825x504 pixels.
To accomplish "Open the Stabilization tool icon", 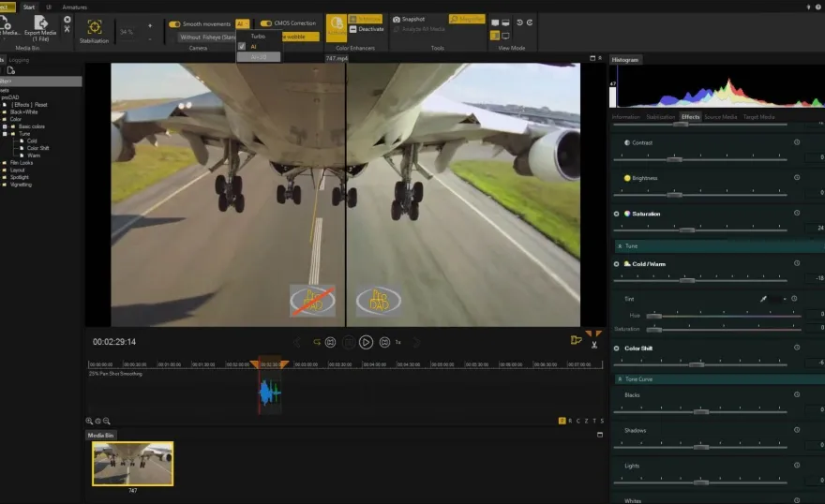I will [x=94, y=27].
